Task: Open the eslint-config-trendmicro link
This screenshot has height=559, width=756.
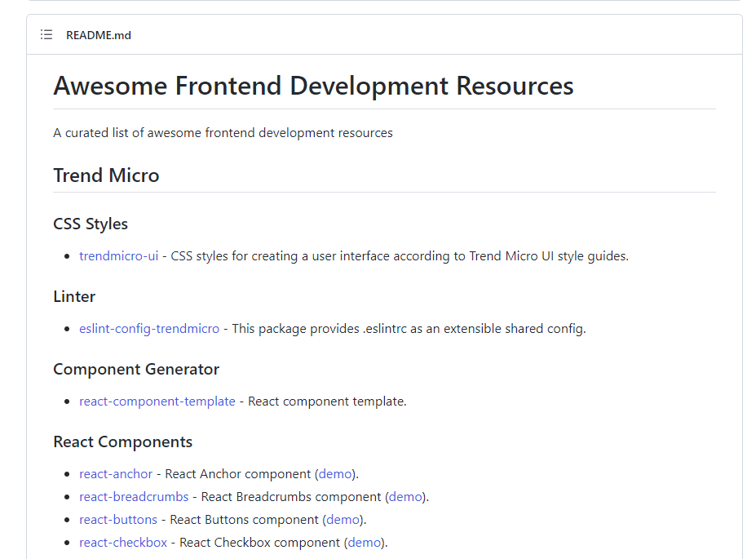Action: click(x=149, y=329)
